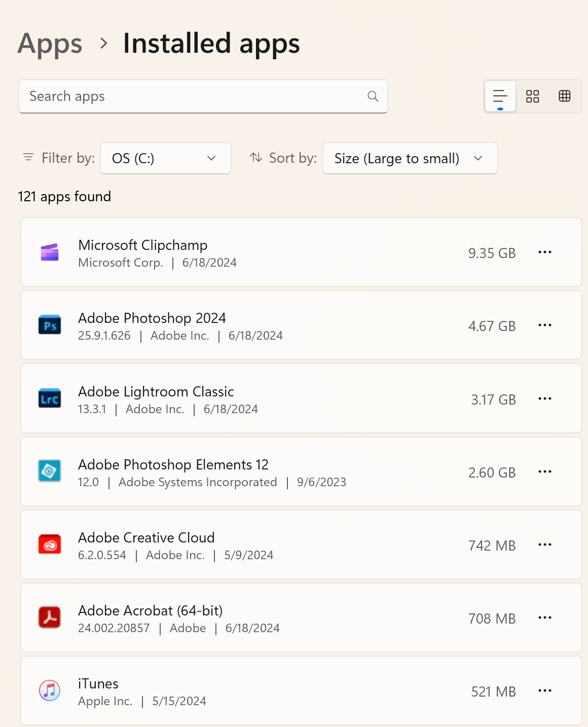Click the 9/6/2023 install date
This screenshot has width=588, height=727.
point(321,482)
